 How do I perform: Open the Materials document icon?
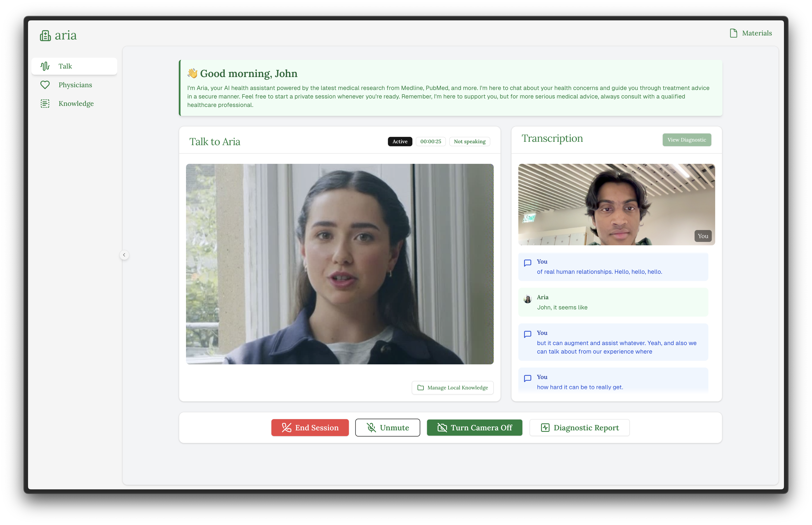point(733,33)
